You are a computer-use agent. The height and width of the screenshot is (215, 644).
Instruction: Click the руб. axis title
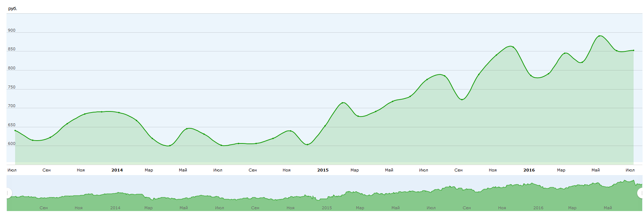click(x=13, y=9)
